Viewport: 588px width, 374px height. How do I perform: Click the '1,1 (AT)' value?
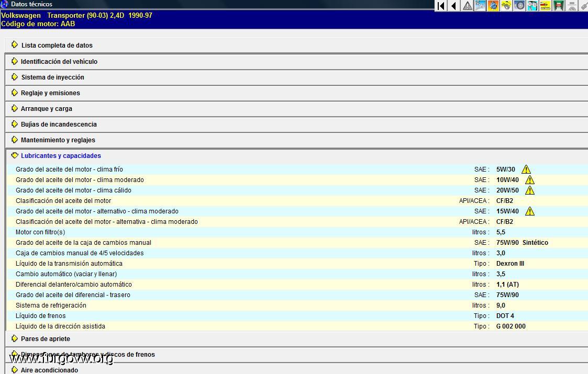click(x=507, y=285)
